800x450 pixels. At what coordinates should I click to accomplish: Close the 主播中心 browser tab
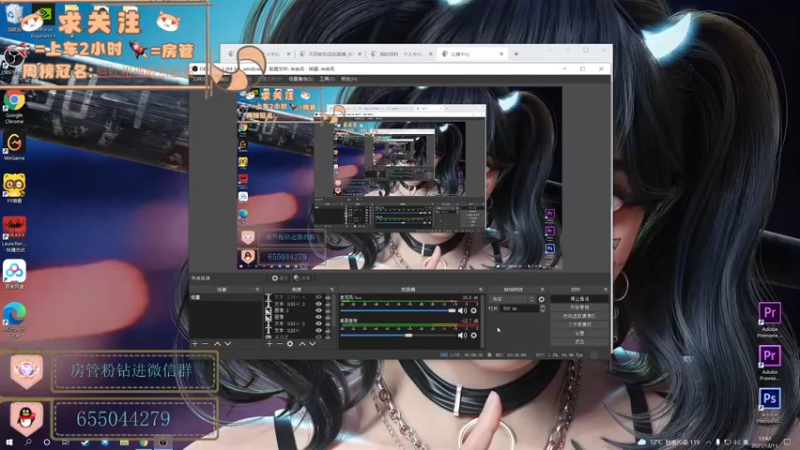pyautogui.click(x=501, y=54)
